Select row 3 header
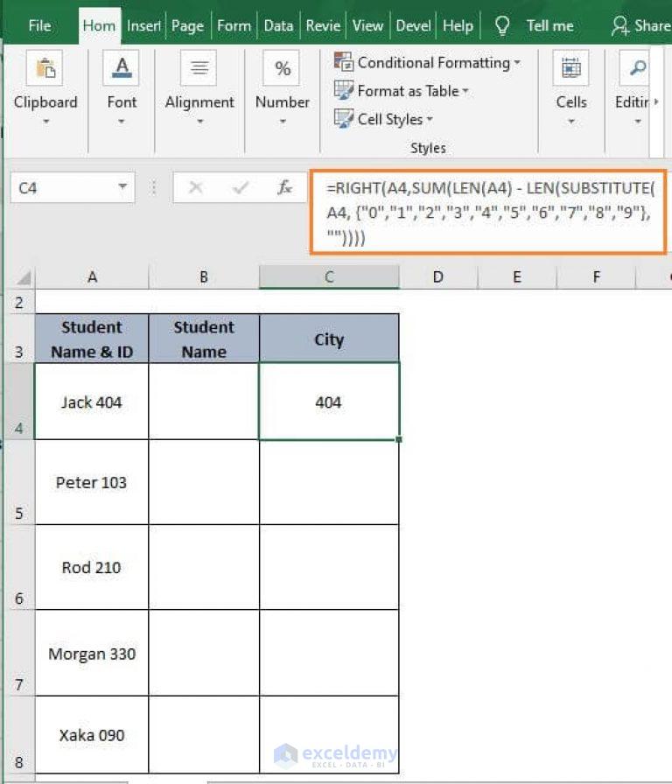This screenshot has width=672, height=784. pyautogui.click(x=19, y=339)
